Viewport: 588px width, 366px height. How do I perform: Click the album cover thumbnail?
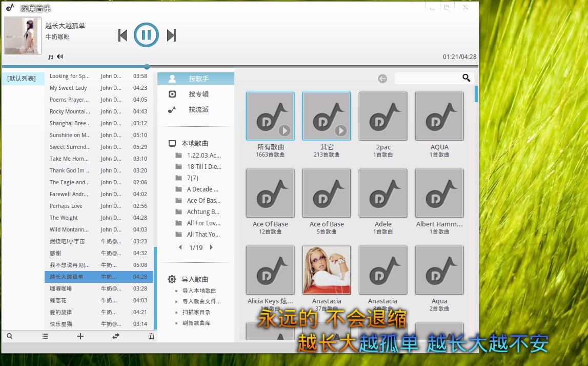[23, 35]
